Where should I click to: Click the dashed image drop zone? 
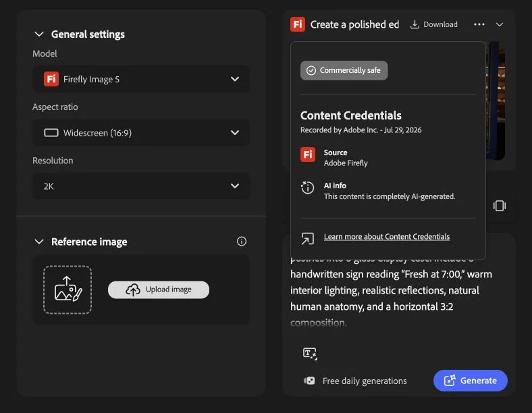[x=68, y=290]
